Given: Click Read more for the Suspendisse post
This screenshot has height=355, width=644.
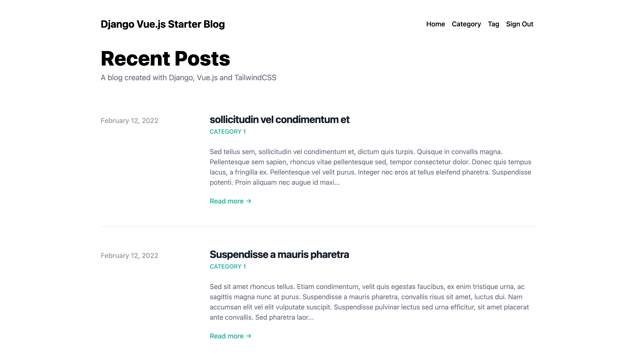Looking at the screenshot, I should pyautogui.click(x=227, y=336).
